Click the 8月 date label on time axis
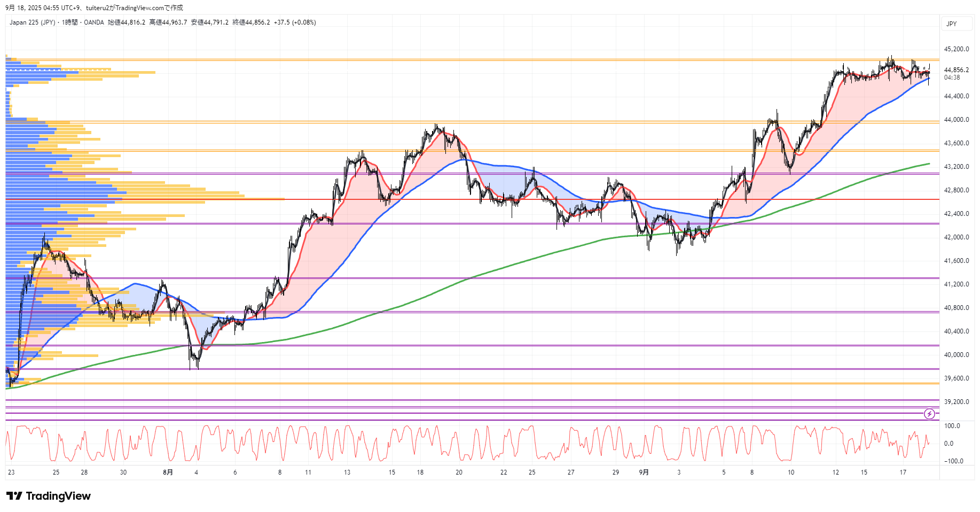This screenshot has height=512, width=980. tap(168, 472)
